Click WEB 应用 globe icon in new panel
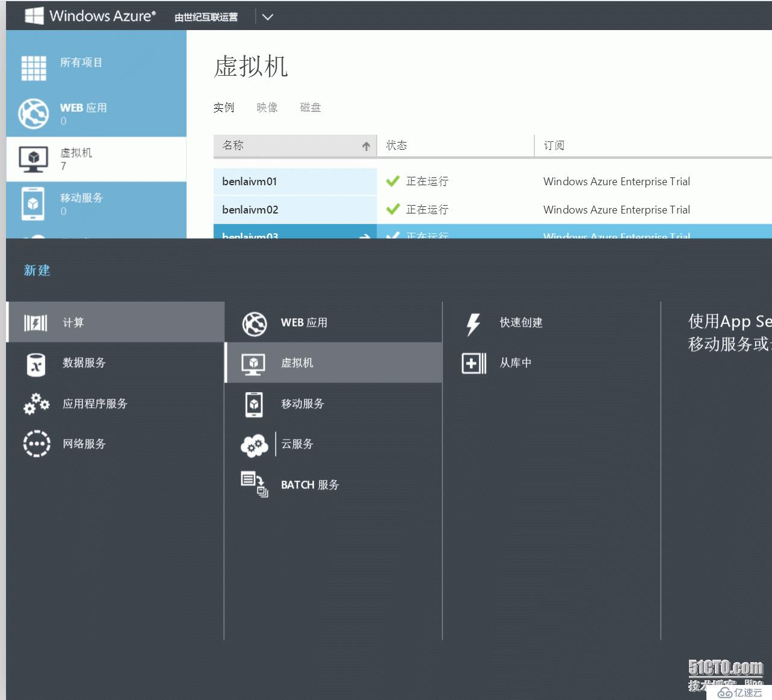 point(255,324)
